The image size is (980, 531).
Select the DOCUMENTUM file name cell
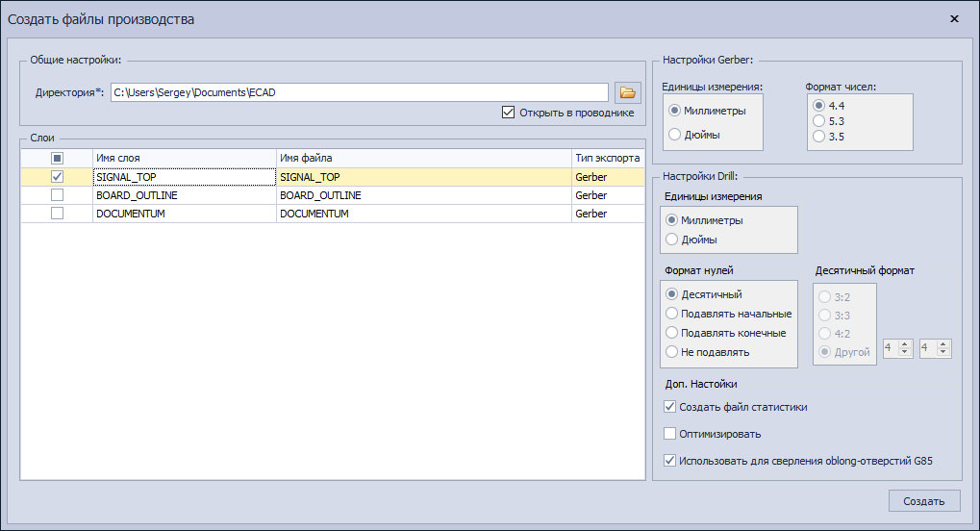click(x=424, y=214)
